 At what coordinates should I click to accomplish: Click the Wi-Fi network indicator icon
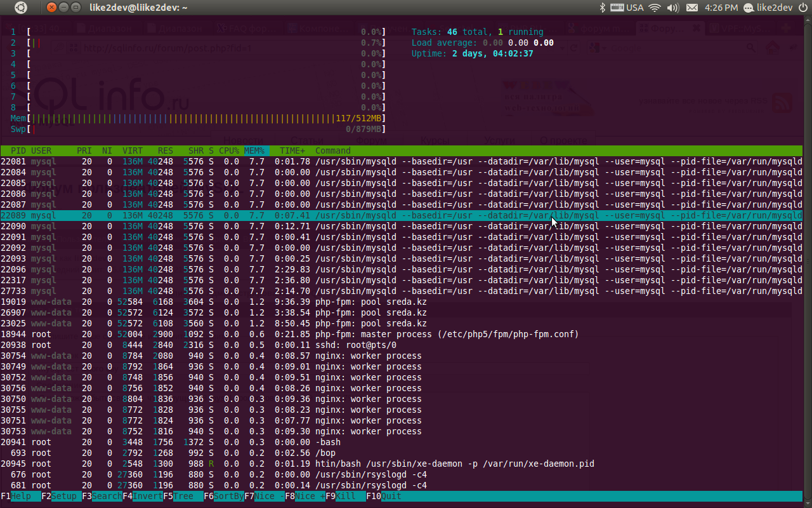(x=654, y=8)
